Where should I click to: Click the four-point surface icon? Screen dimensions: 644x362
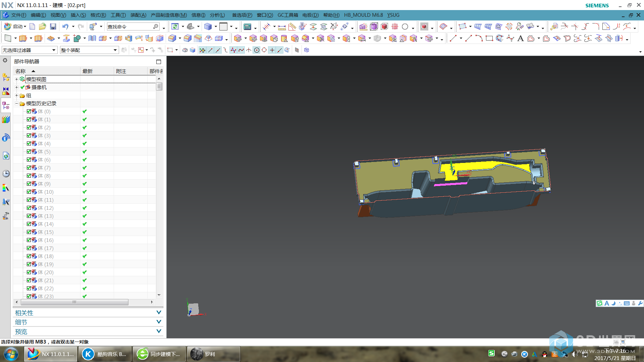coord(463,26)
